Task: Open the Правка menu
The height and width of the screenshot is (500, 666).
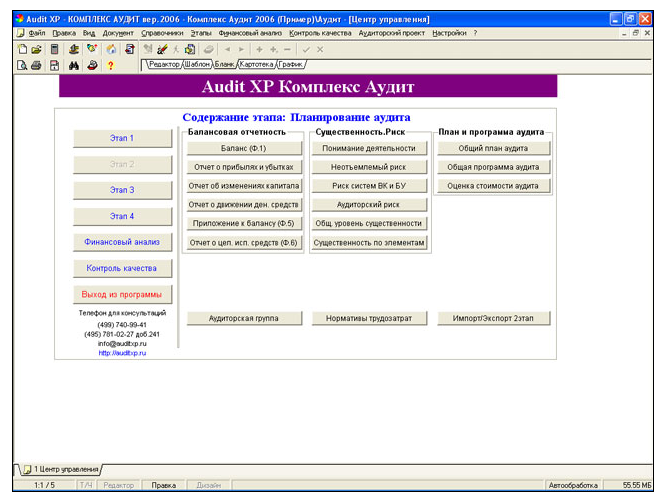Action: pos(64,33)
